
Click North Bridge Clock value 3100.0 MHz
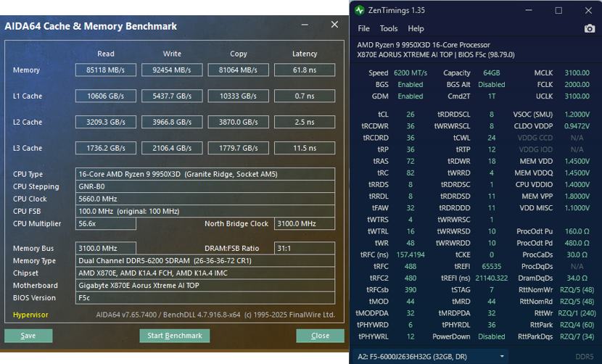pos(305,223)
